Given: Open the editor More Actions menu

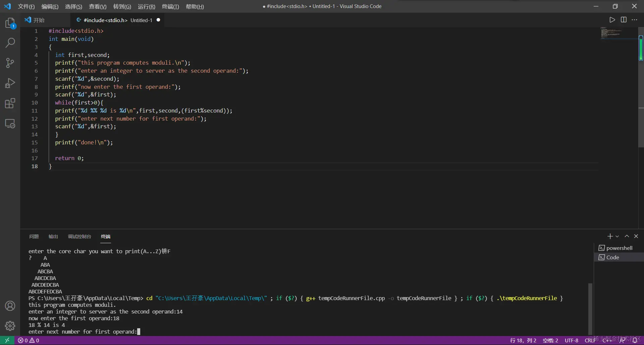Looking at the screenshot, I should pos(634,20).
